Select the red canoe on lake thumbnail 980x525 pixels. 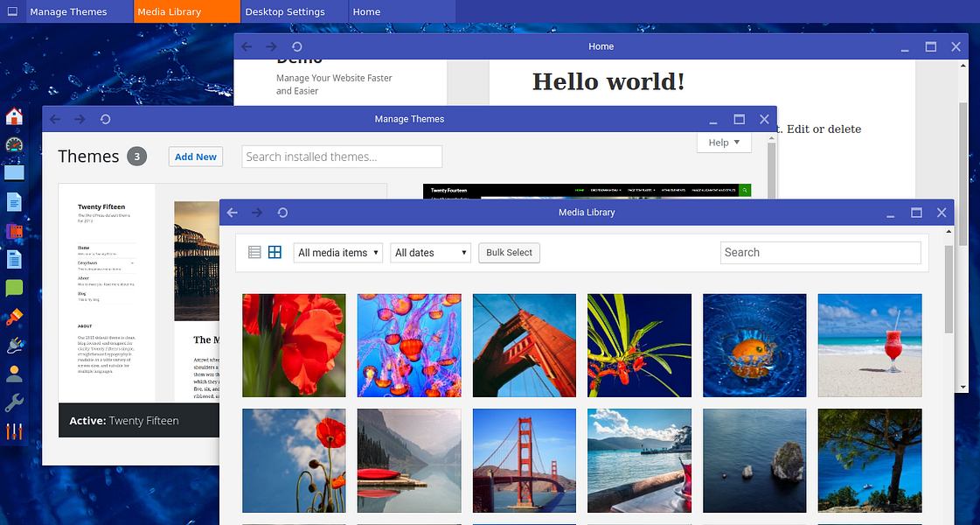[409, 460]
